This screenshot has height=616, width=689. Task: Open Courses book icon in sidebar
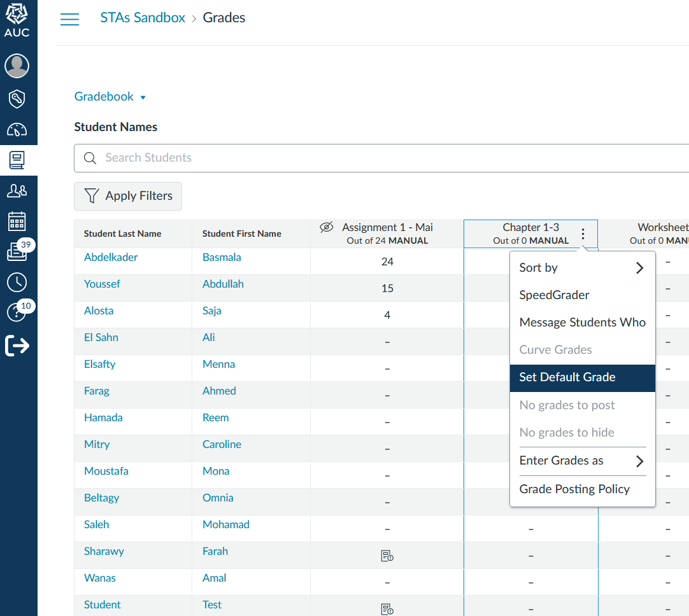tap(17, 160)
